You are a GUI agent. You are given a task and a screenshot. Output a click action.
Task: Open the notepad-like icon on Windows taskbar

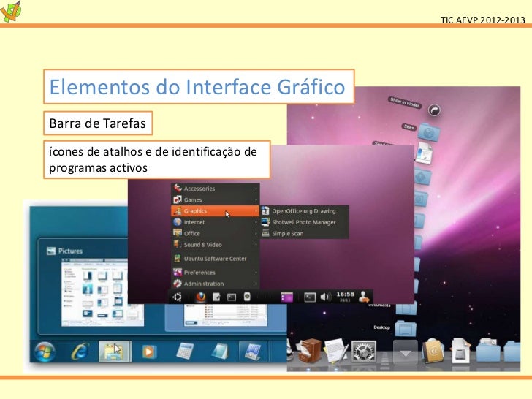tap(219, 351)
